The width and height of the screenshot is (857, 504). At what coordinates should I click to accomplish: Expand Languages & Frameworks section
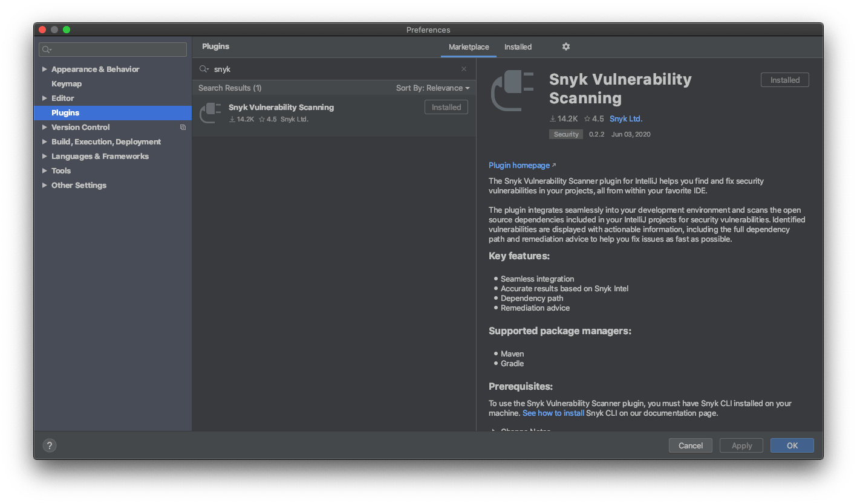[44, 157]
